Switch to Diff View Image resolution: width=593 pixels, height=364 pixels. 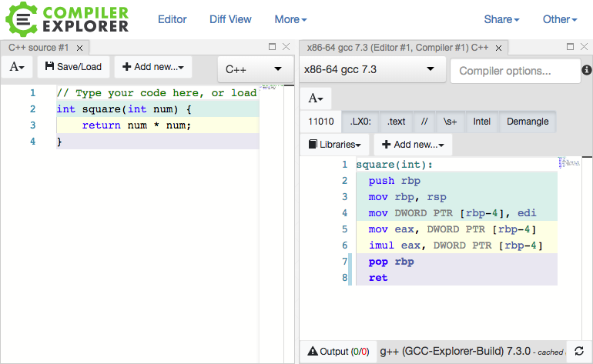tap(230, 19)
